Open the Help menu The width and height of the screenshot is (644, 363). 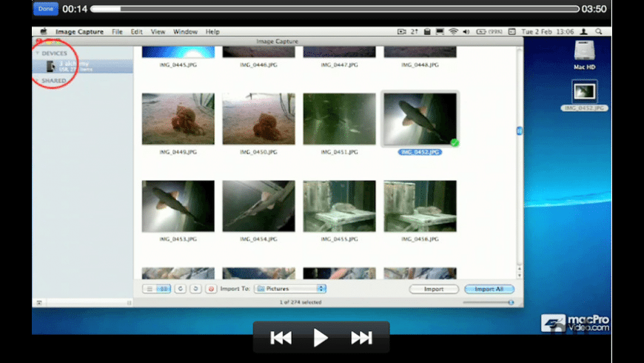click(212, 32)
